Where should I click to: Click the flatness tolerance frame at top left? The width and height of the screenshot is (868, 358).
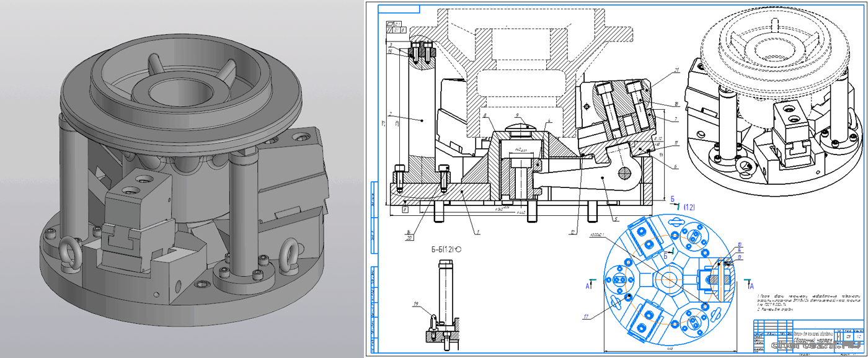click(x=396, y=26)
